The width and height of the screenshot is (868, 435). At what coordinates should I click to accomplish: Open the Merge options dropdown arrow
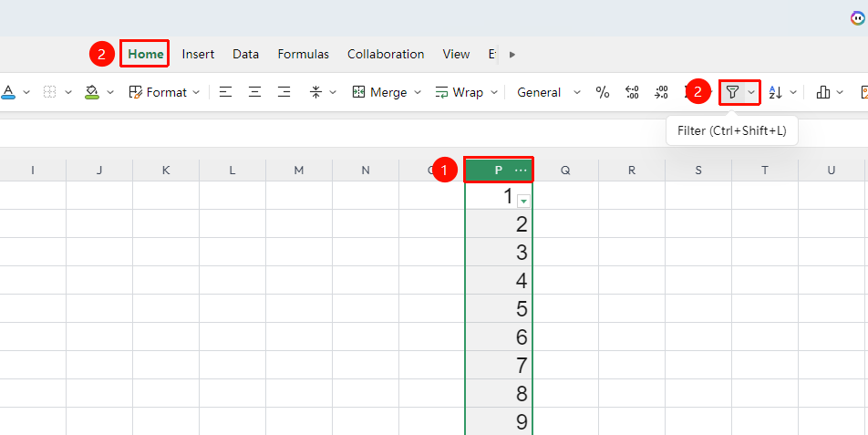click(x=418, y=92)
